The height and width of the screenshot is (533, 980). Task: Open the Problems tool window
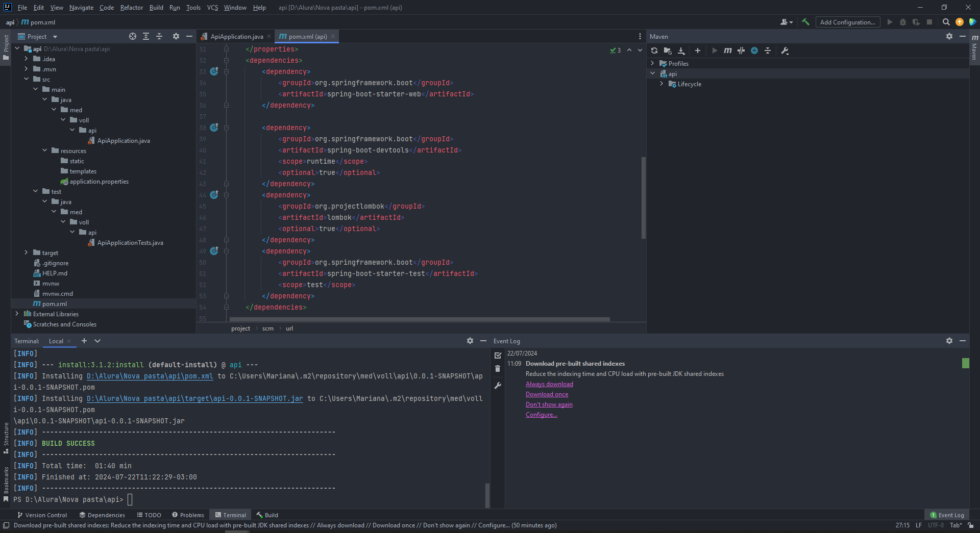pyautogui.click(x=188, y=515)
